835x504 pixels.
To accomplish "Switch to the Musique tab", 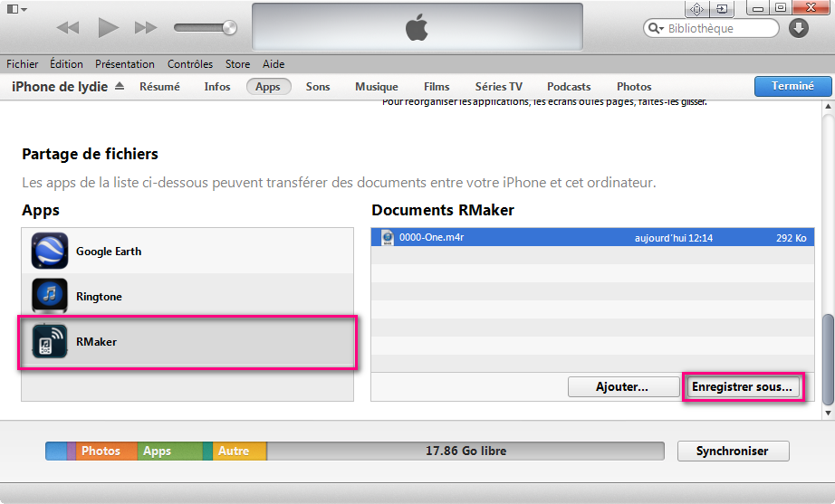I will [x=376, y=87].
